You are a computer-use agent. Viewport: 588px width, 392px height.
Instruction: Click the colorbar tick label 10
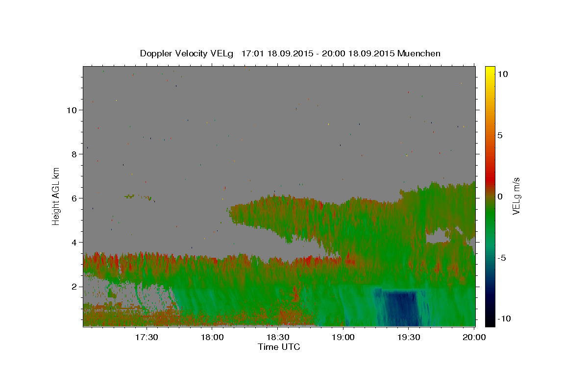[x=503, y=73]
